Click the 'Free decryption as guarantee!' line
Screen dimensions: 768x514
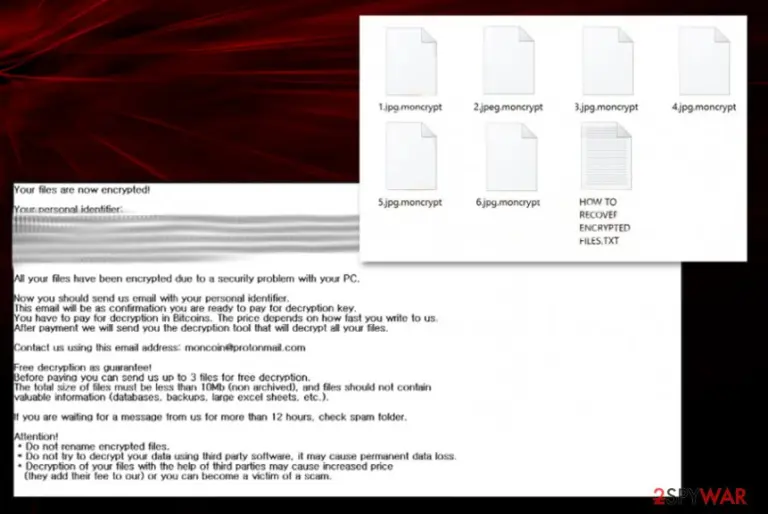83,367
